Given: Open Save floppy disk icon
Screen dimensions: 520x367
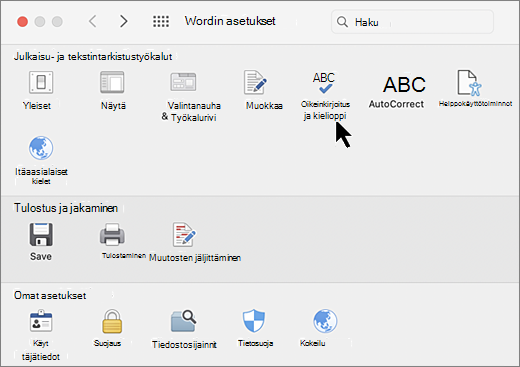Looking at the screenshot, I should (41, 235).
